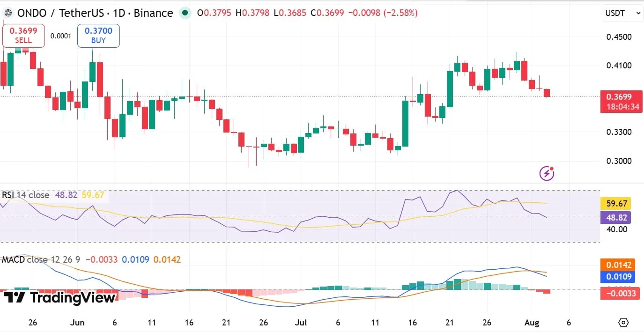Viewport: 644px width, 332px height.
Task: Click the Jul date axis label
Action: pos(302,323)
